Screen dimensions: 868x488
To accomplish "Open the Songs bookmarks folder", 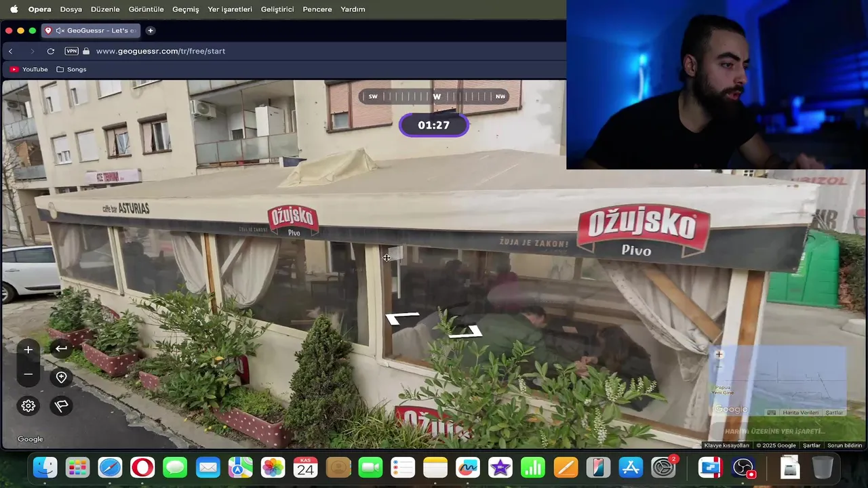I will [x=71, y=69].
